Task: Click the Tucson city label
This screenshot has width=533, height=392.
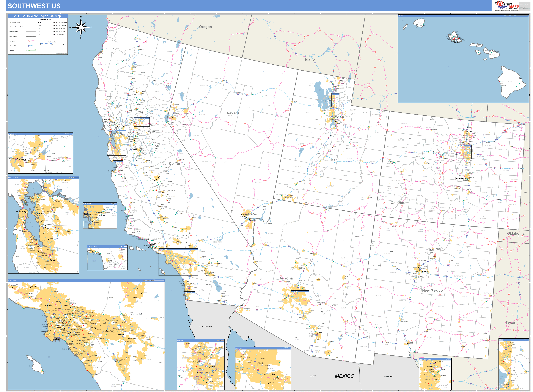Action: click(320, 332)
